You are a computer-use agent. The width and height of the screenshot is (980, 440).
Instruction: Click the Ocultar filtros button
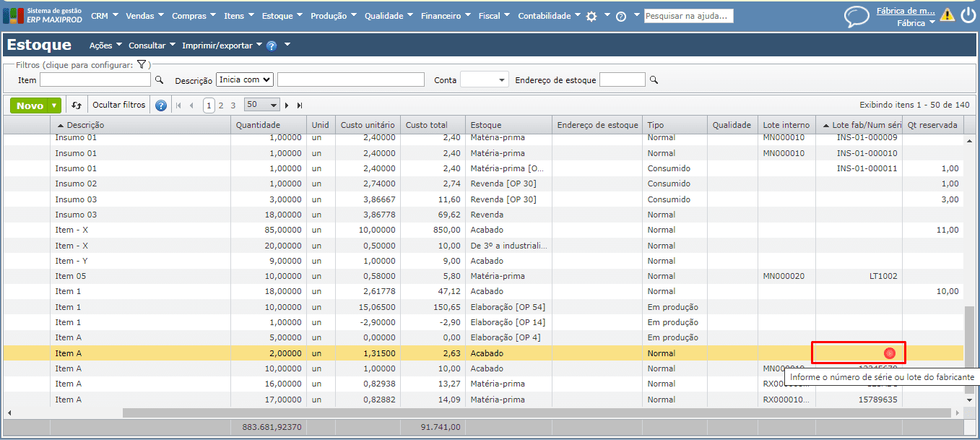(118, 105)
